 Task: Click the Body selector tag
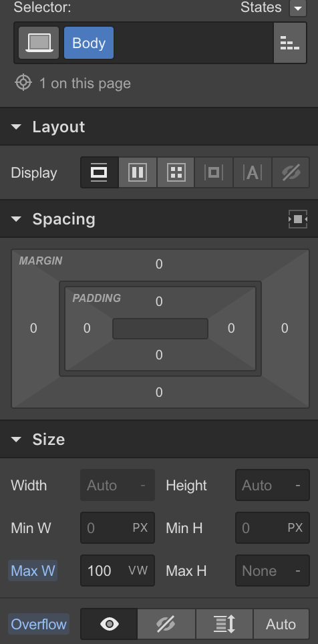[89, 43]
